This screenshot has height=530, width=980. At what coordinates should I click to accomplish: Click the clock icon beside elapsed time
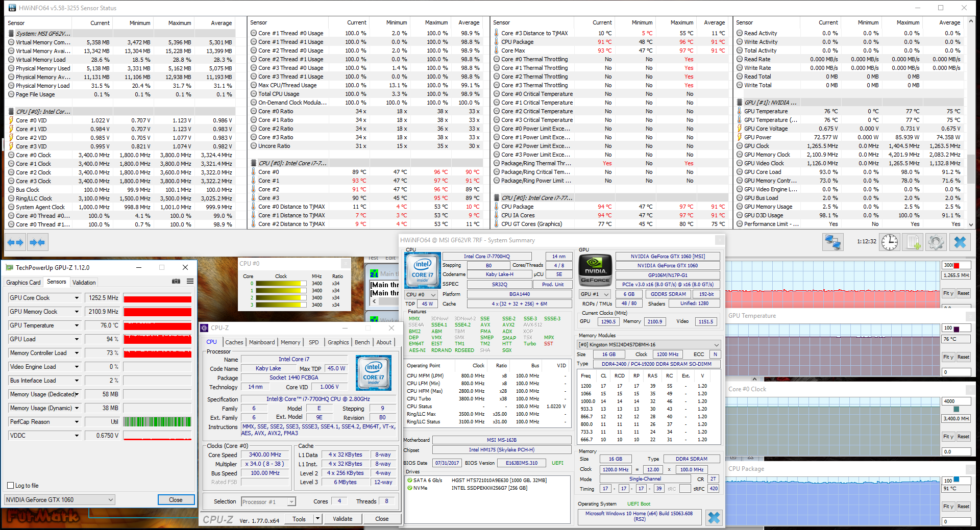pyautogui.click(x=890, y=242)
